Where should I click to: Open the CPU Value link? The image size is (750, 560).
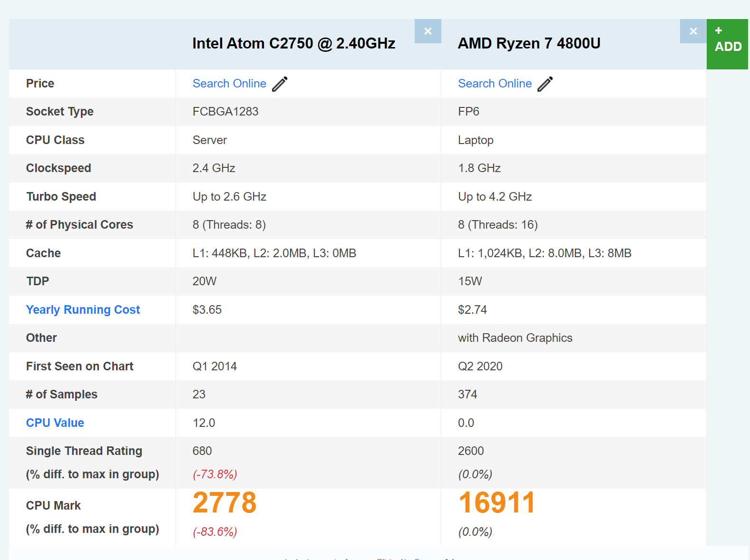tap(55, 423)
